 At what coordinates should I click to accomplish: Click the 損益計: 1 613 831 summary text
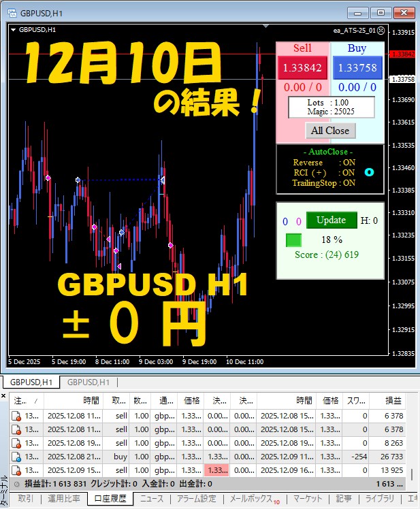click(55, 484)
